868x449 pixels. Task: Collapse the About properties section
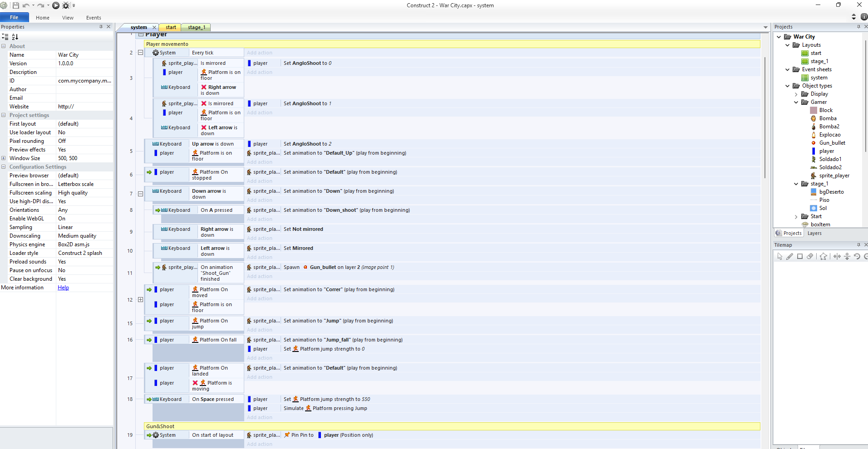[x=4, y=46]
